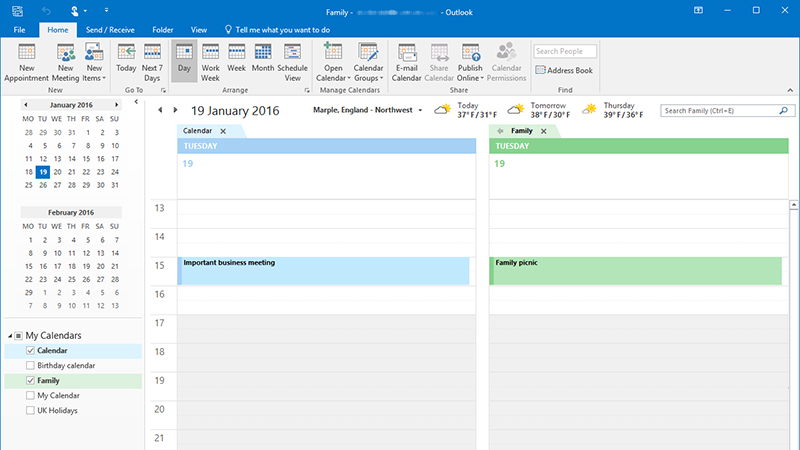The image size is (800, 450).
Task: Click E-mail Calendar button
Action: [x=406, y=62]
